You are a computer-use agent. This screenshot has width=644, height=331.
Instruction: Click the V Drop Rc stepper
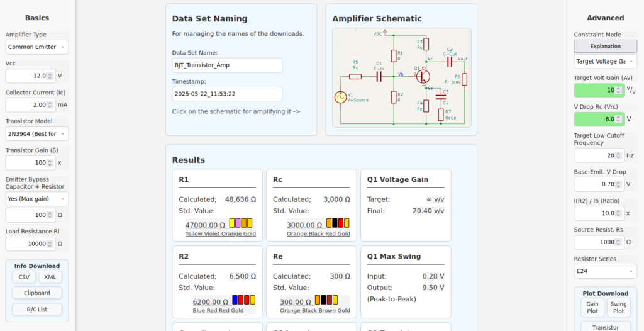[618, 119]
